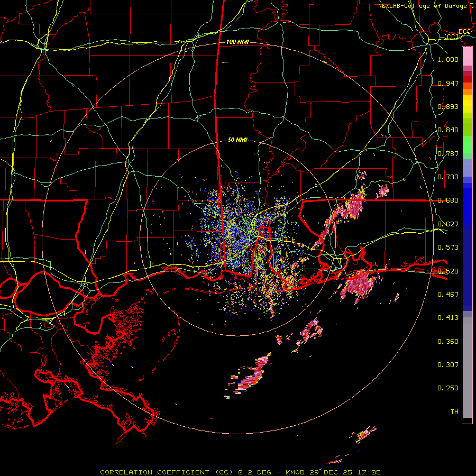Viewport: 476px width, 476px height.
Task: Click the 0.840 scale value
Action: [x=448, y=130]
